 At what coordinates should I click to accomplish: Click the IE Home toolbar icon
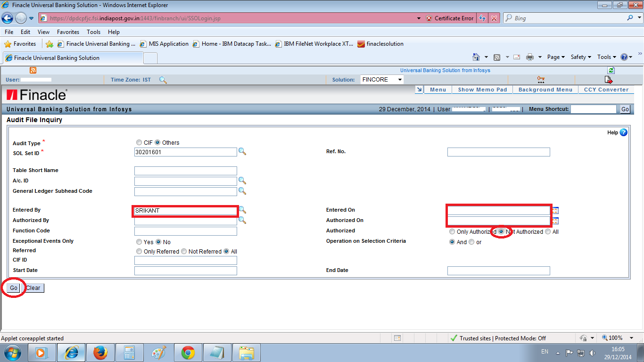tap(477, 57)
